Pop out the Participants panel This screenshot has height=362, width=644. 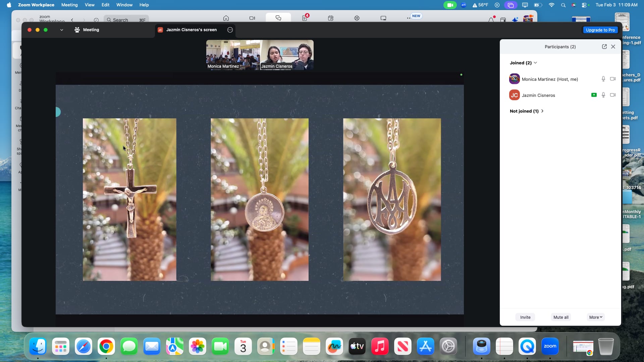[604, 47]
